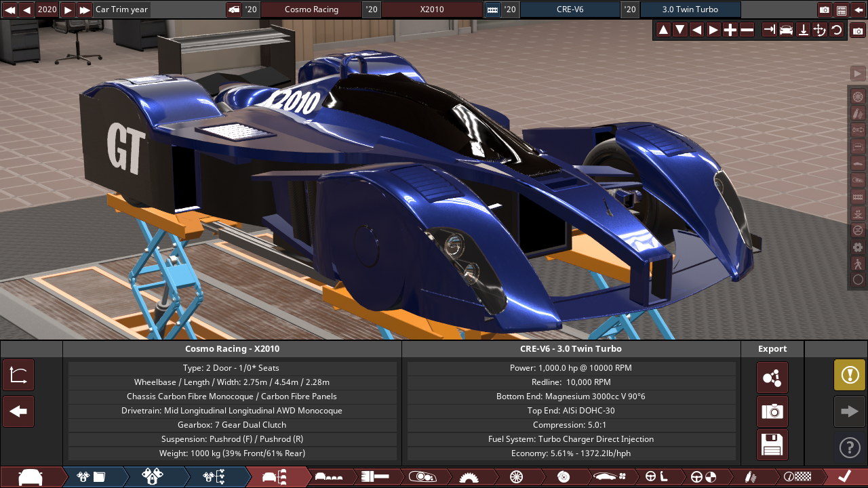Click the engine block icon before CRE-V6
Viewport: 868px width, 488px height.
[x=492, y=9]
